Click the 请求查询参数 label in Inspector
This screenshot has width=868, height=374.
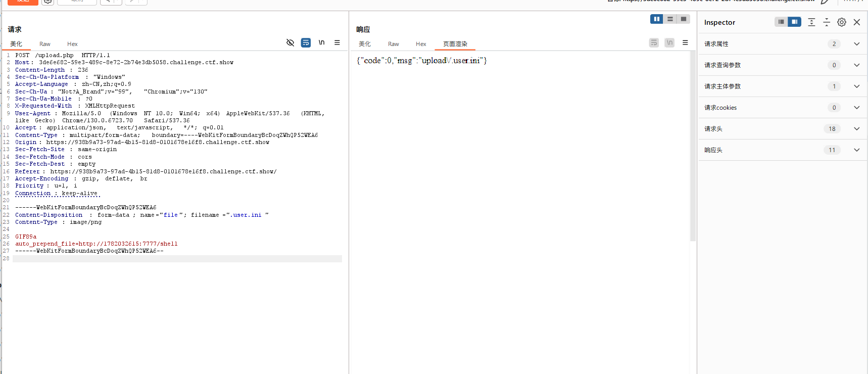tap(722, 65)
